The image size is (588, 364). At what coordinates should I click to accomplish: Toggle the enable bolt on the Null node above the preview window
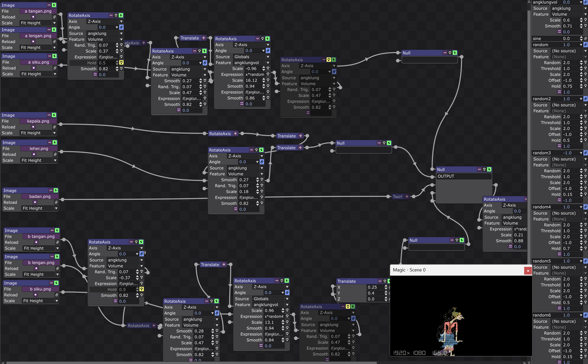(x=462, y=240)
